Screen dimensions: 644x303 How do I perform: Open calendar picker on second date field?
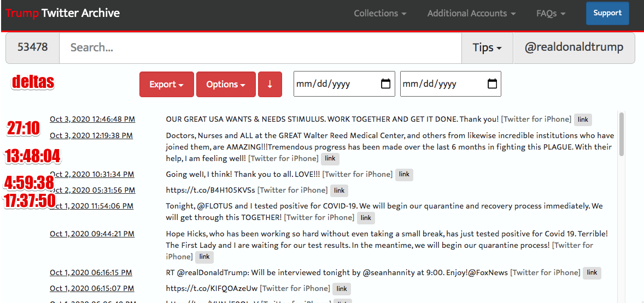click(x=492, y=84)
